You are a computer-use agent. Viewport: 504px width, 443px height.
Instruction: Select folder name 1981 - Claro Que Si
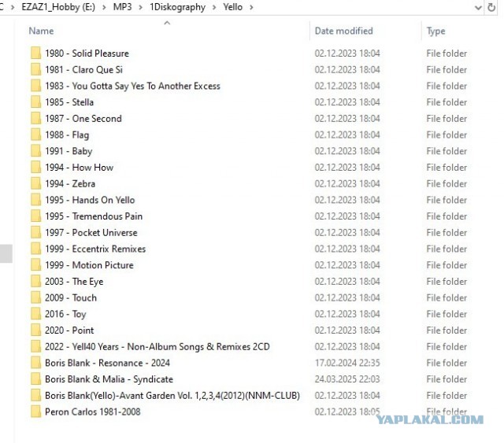[83, 69]
